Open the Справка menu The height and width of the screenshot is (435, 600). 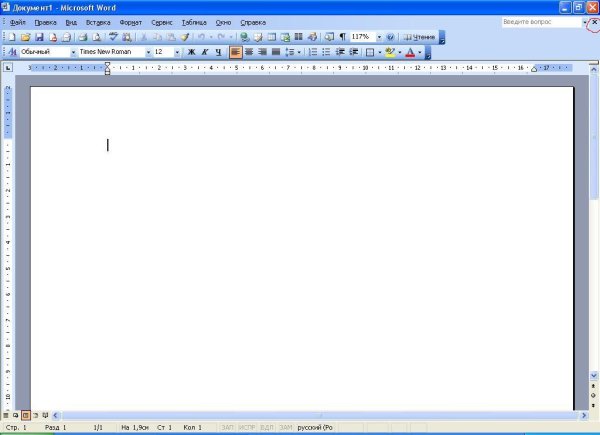(x=253, y=23)
